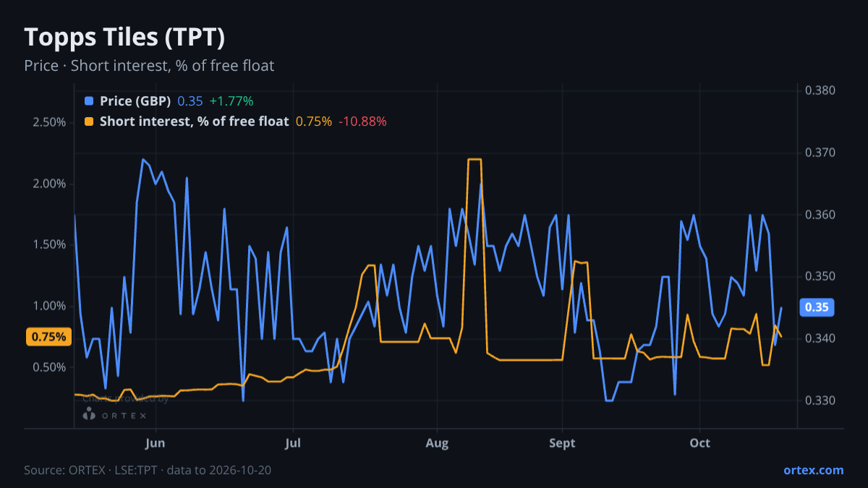The image size is (868, 488).
Task: Click the orange 0.75% short interest badge
Action: coord(48,337)
